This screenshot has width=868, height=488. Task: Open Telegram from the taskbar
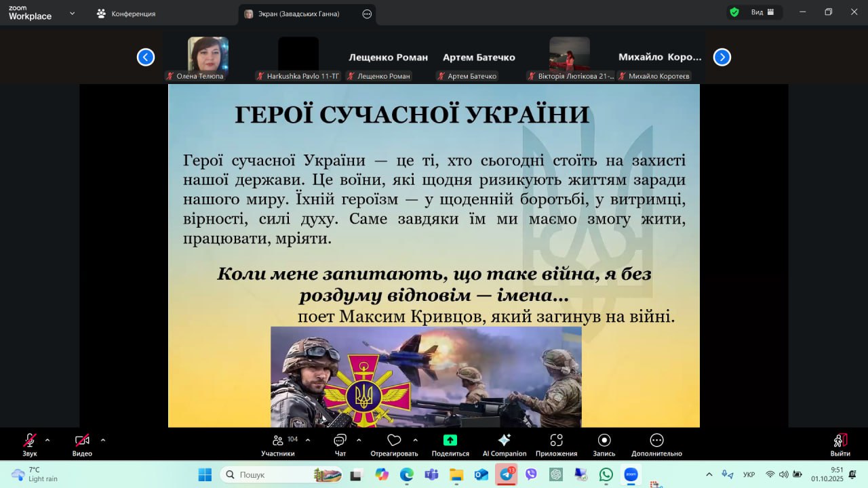(x=506, y=474)
